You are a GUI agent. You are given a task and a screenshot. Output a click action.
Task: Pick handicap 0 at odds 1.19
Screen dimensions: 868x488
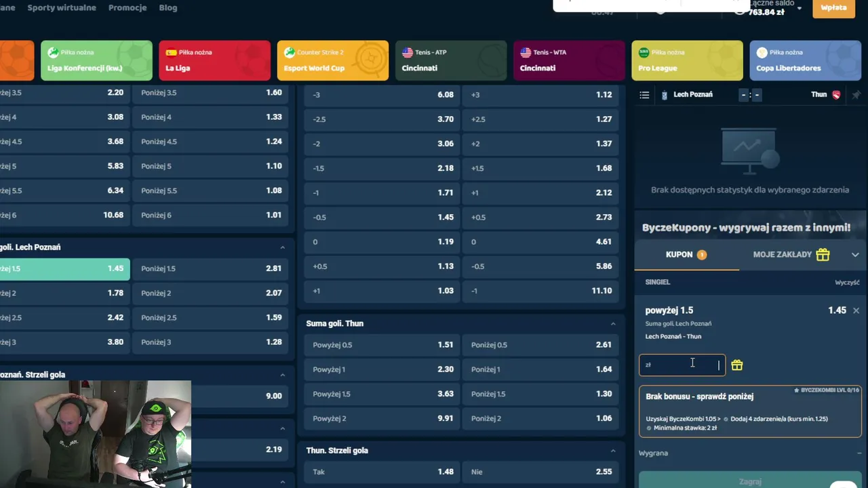382,242
